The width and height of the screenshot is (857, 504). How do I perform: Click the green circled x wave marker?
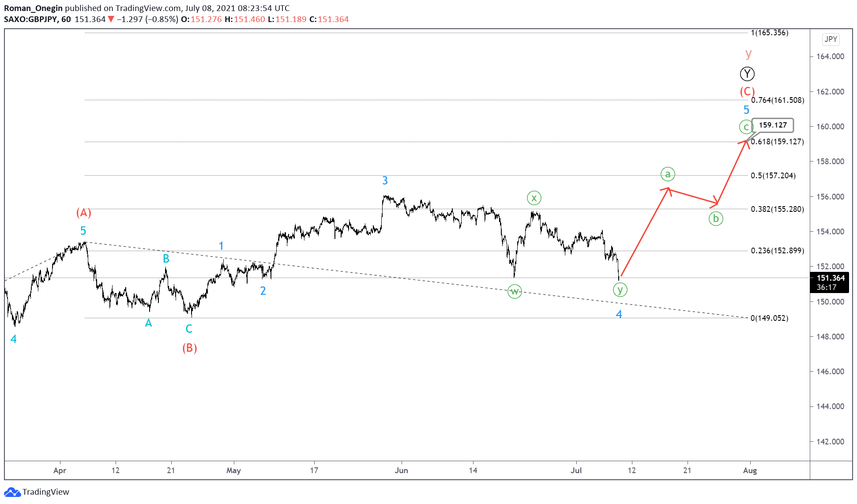[x=534, y=198]
